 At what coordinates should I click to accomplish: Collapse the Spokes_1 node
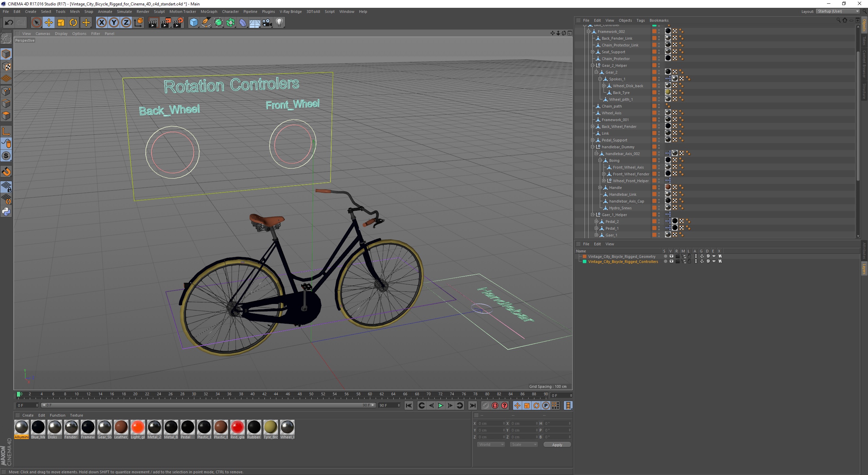tap(600, 79)
